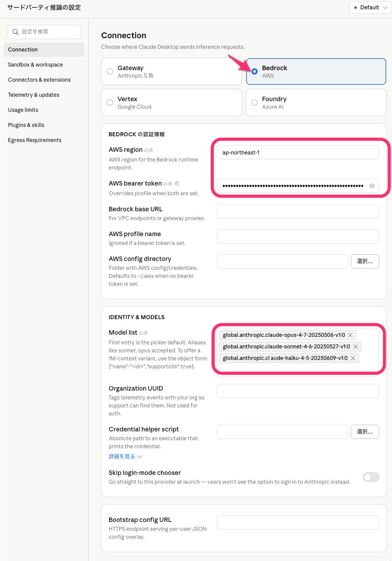
Task: Remove the claude-sonnet-4-6 model tag
Action: [355, 347]
